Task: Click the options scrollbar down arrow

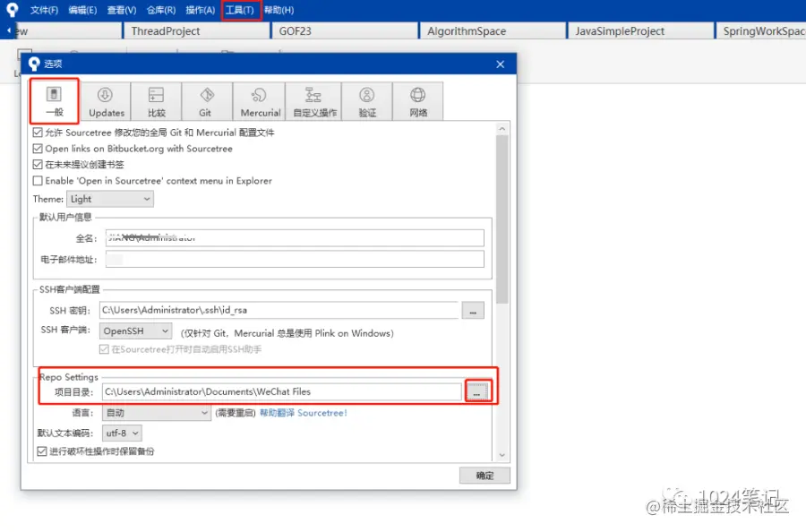Action: coord(502,455)
